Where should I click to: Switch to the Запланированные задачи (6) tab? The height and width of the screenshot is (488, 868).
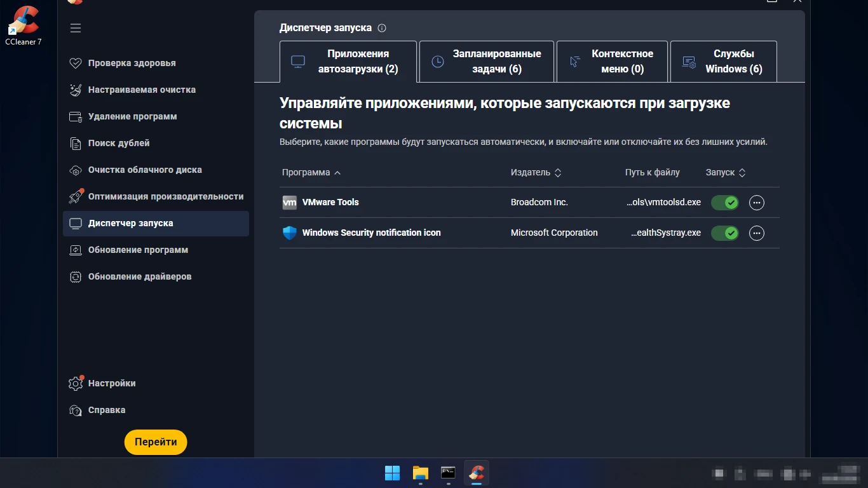[487, 62]
